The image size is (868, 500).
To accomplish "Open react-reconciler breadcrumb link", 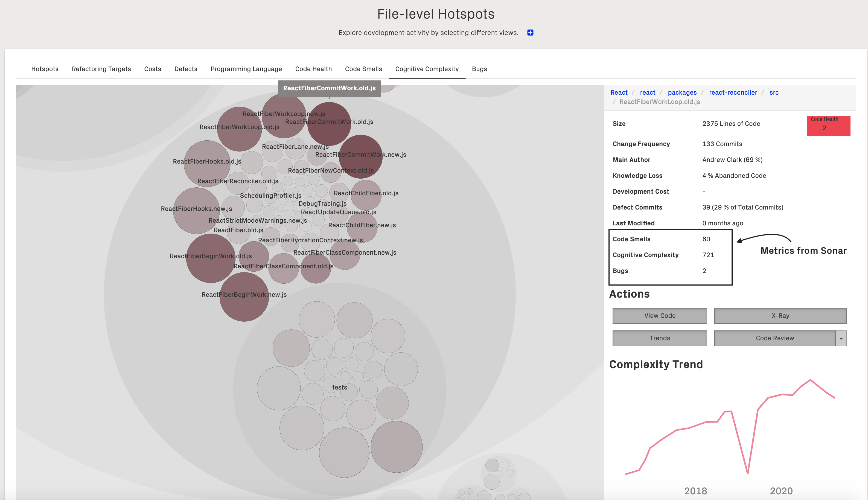I will 733,92.
